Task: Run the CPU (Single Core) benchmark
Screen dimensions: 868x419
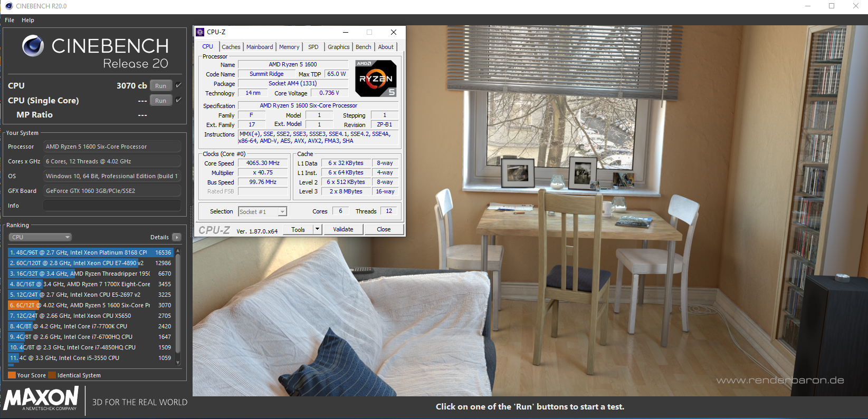Action: [x=161, y=100]
